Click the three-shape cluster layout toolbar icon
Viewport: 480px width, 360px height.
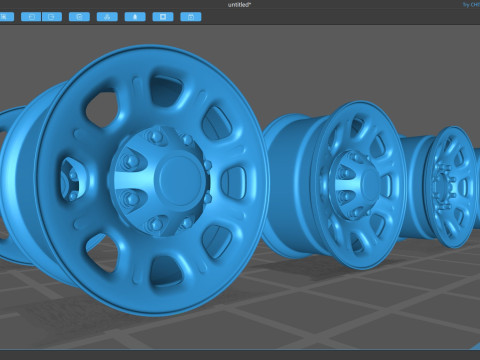pos(107,17)
